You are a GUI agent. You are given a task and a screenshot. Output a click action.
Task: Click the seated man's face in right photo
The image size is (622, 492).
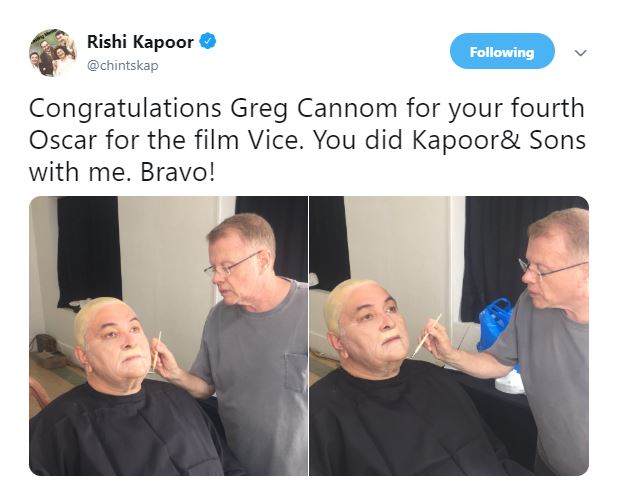(376, 325)
